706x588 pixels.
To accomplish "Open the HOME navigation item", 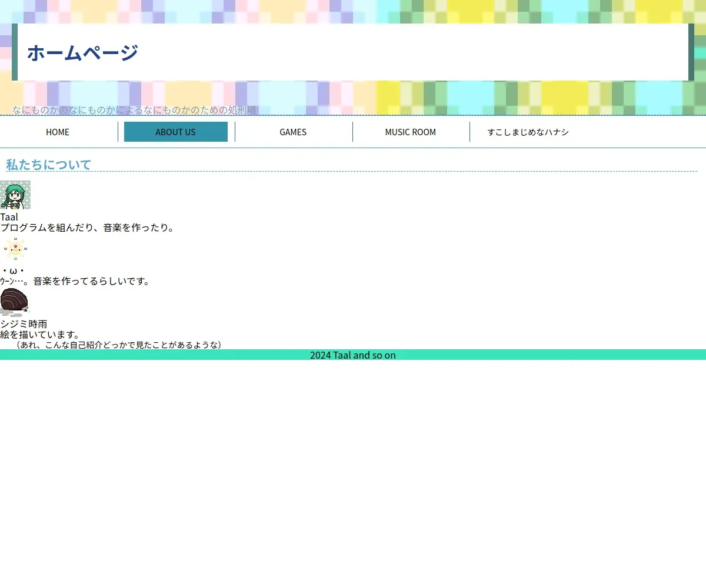I will 58,132.
